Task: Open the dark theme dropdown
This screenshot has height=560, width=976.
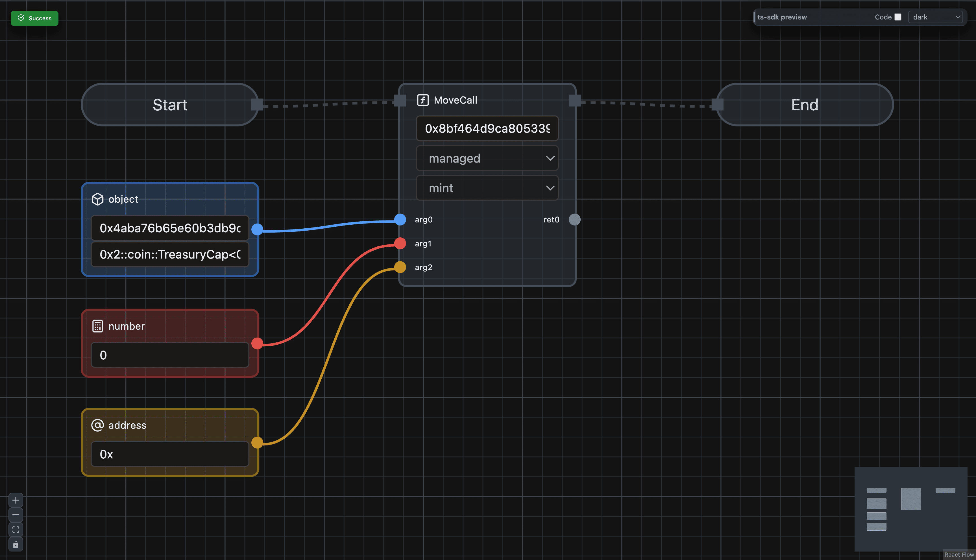Action: pyautogui.click(x=935, y=17)
